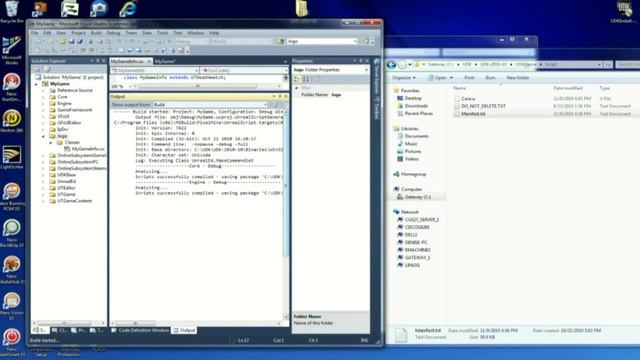The width and height of the screenshot is (640, 360).
Task: Click the code editor horizontal scrollbar
Action: [198, 86]
